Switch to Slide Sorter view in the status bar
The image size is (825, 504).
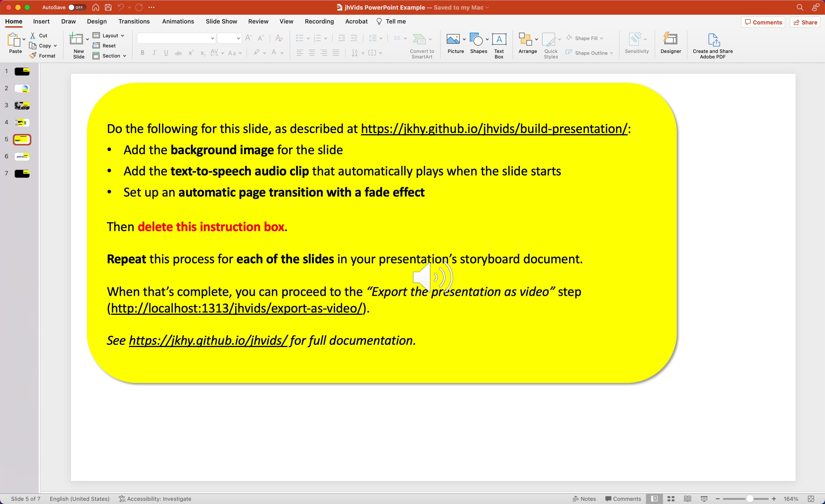(x=671, y=499)
